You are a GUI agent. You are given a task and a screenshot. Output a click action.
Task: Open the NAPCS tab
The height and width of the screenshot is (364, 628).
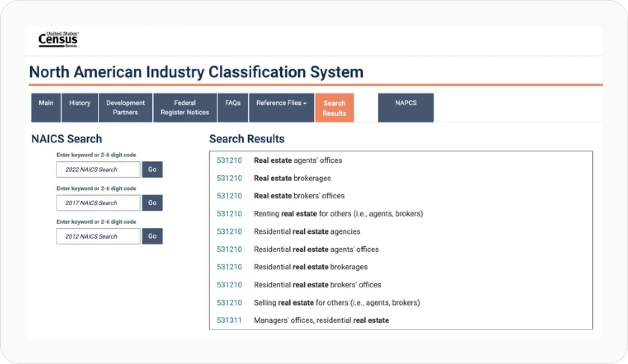405,107
